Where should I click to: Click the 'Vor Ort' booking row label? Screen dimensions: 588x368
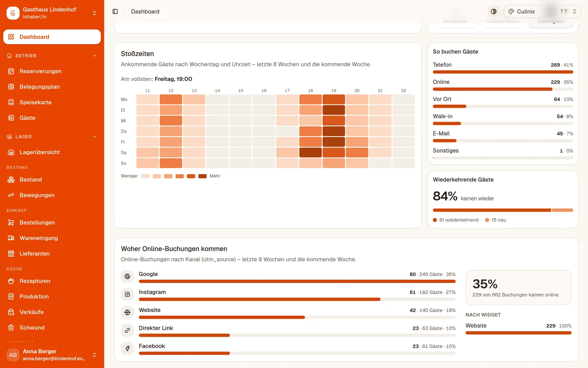click(442, 99)
